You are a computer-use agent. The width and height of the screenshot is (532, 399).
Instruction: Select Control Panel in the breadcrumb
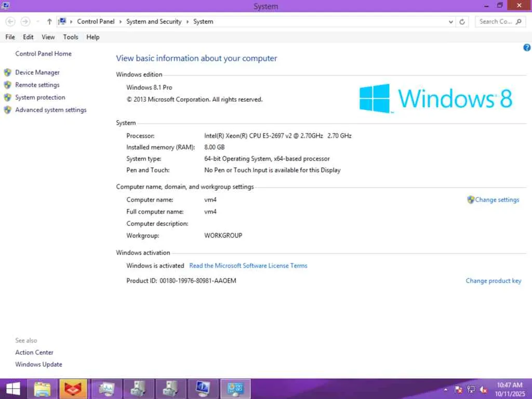[x=96, y=21]
